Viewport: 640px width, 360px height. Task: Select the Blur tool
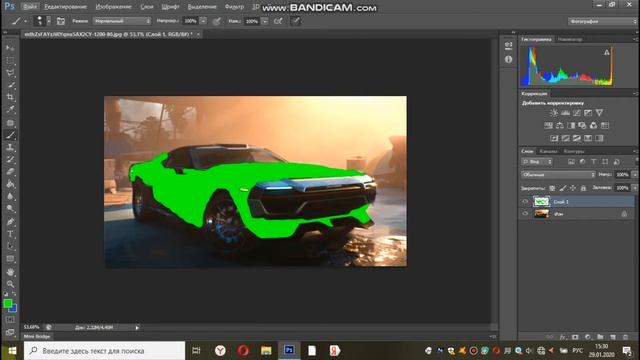coord(10,196)
